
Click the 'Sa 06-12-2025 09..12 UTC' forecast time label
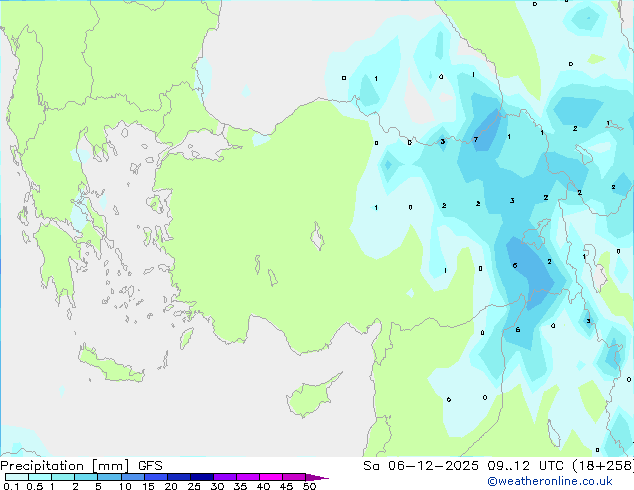pyautogui.click(x=466, y=466)
